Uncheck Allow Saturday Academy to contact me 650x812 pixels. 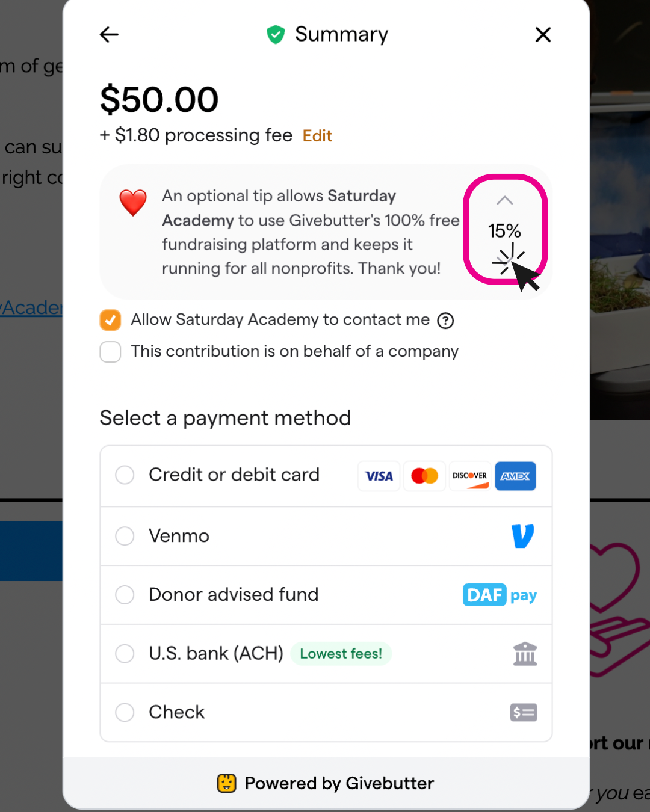click(x=111, y=320)
